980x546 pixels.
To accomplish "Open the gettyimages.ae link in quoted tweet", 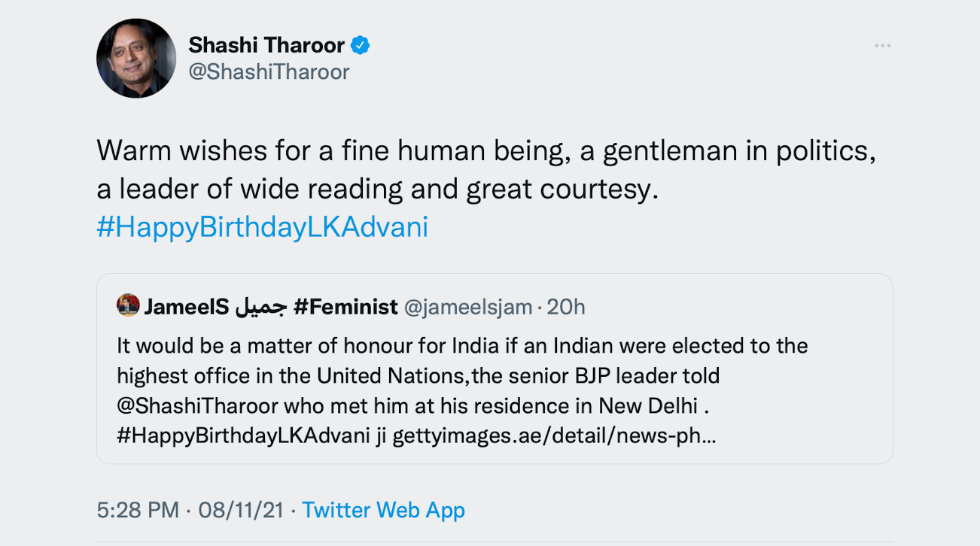I will 555,435.
